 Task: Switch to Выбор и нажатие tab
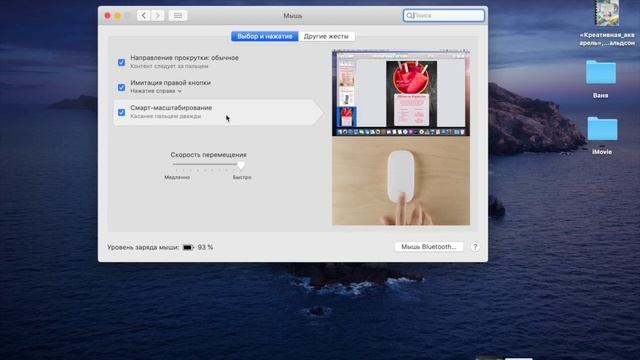pos(264,36)
